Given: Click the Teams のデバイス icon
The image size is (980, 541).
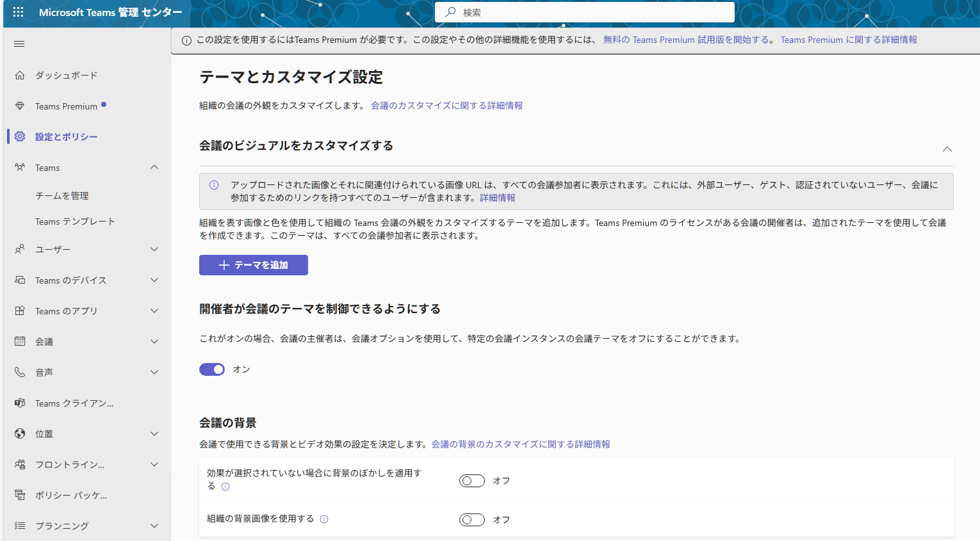Looking at the screenshot, I should tap(20, 280).
